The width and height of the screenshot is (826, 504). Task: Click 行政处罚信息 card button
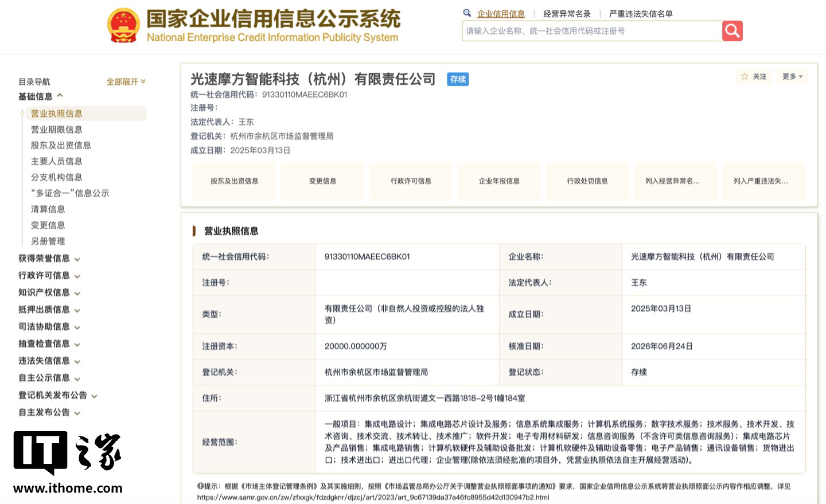pyautogui.click(x=587, y=181)
